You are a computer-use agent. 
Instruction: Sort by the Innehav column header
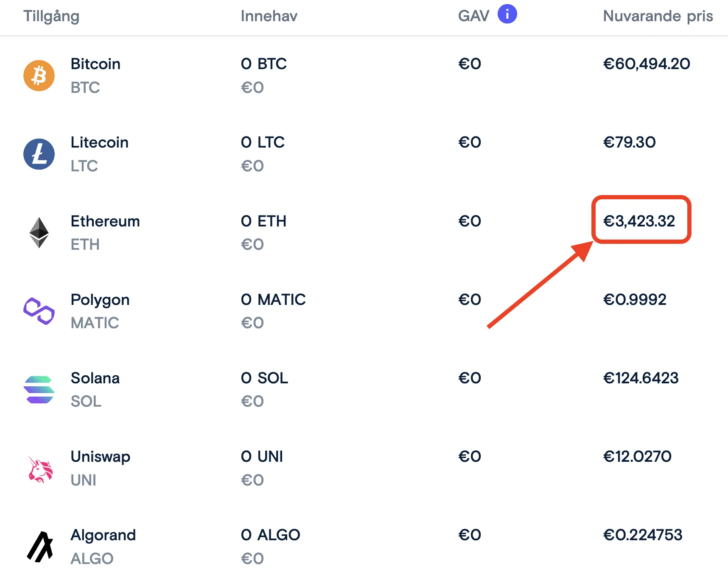(269, 16)
